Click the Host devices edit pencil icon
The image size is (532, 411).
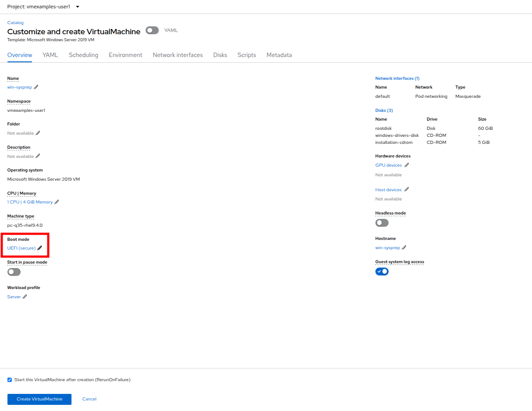tap(407, 190)
